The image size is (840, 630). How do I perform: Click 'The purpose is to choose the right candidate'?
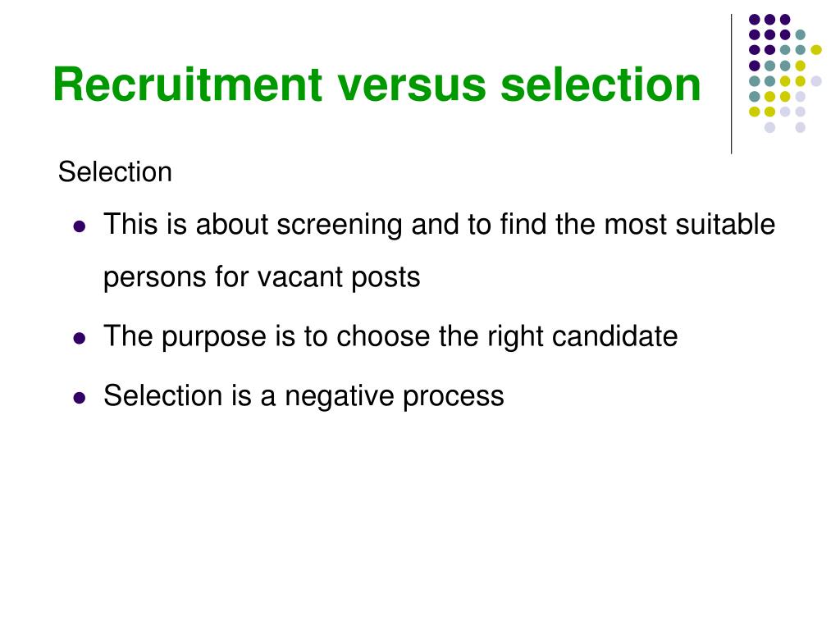click(x=390, y=336)
